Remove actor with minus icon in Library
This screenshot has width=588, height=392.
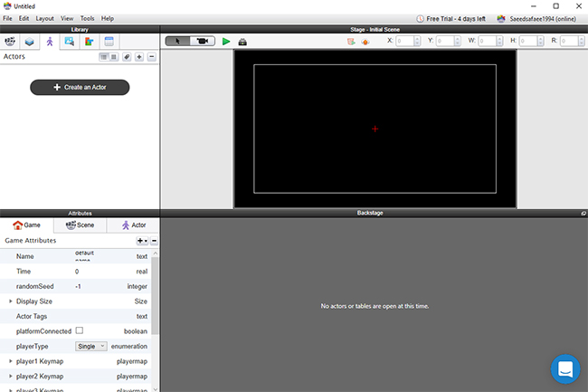[x=151, y=57]
